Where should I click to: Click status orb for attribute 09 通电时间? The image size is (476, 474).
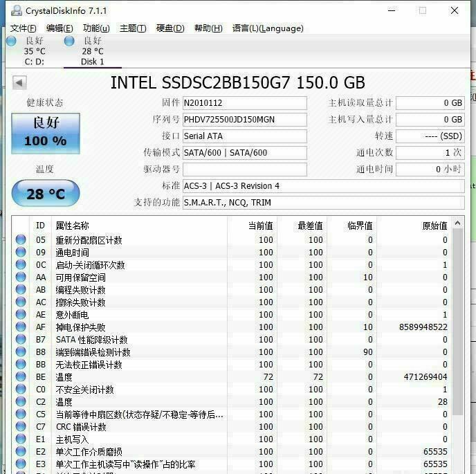point(21,252)
